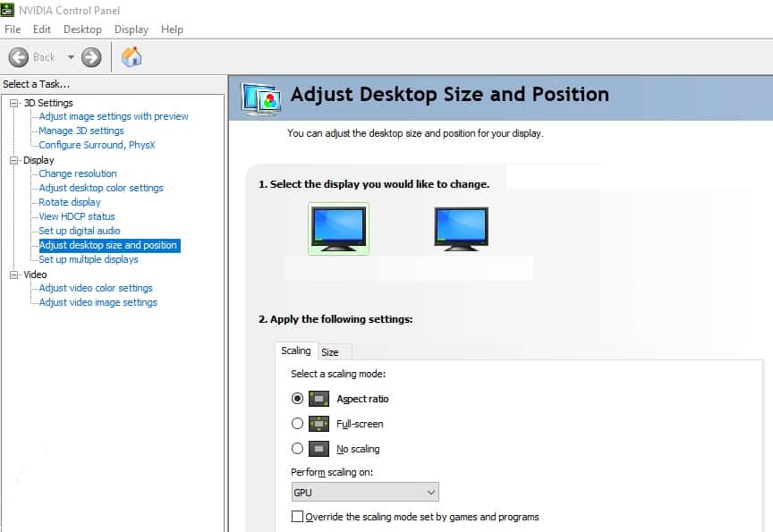
Task: Click the Display tree category label
Action: pos(38,160)
